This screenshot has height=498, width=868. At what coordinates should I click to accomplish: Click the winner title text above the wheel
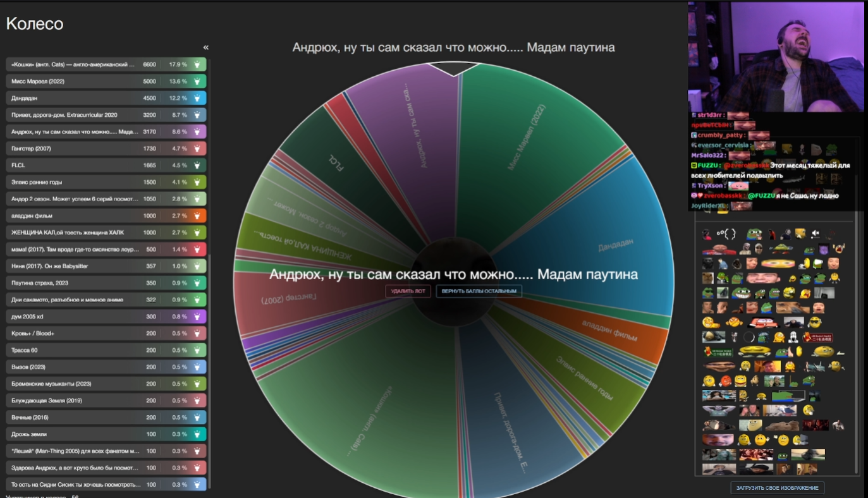pos(453,47)
